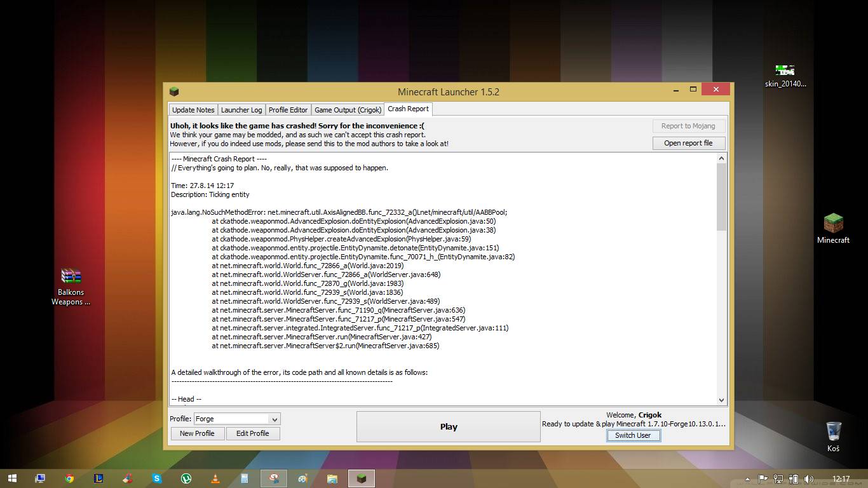
Task: Open VLC media player from taskbar
Action: click(x=215, y=478)
